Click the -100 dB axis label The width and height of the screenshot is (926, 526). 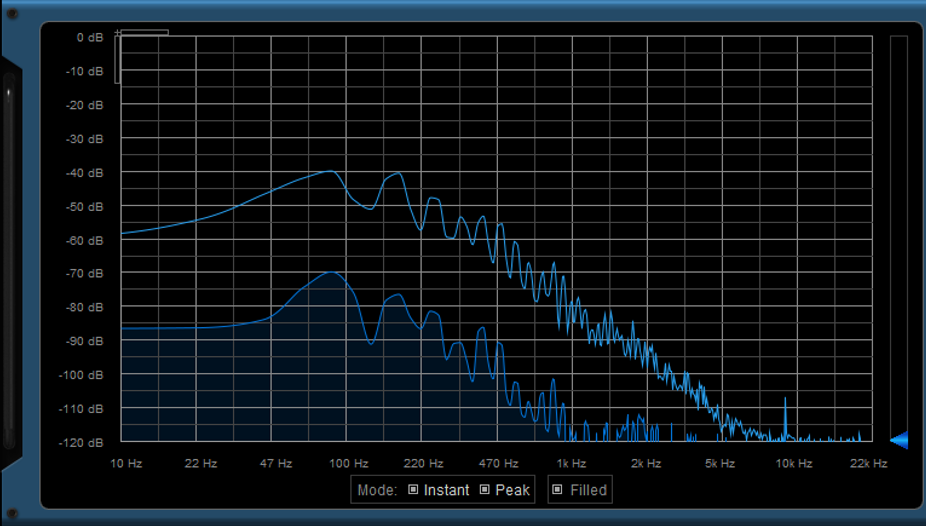[x=81, y=375]
